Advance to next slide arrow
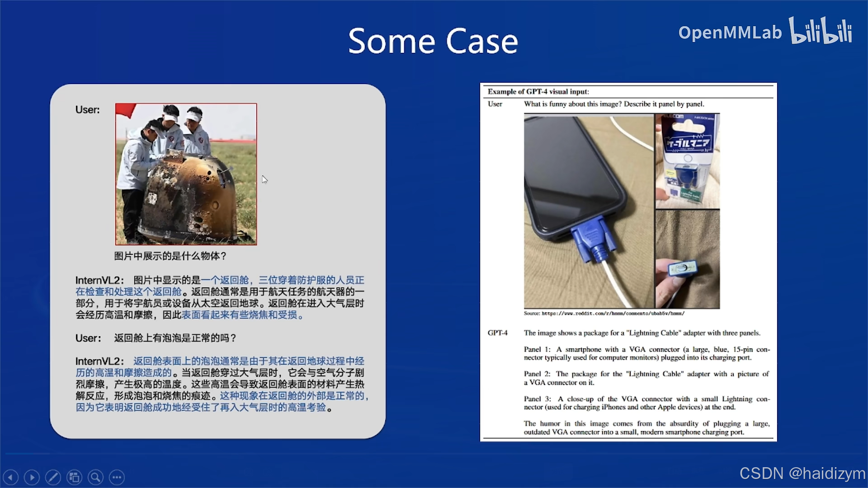This screenshot has width=868, height=488. coord(32,477)
